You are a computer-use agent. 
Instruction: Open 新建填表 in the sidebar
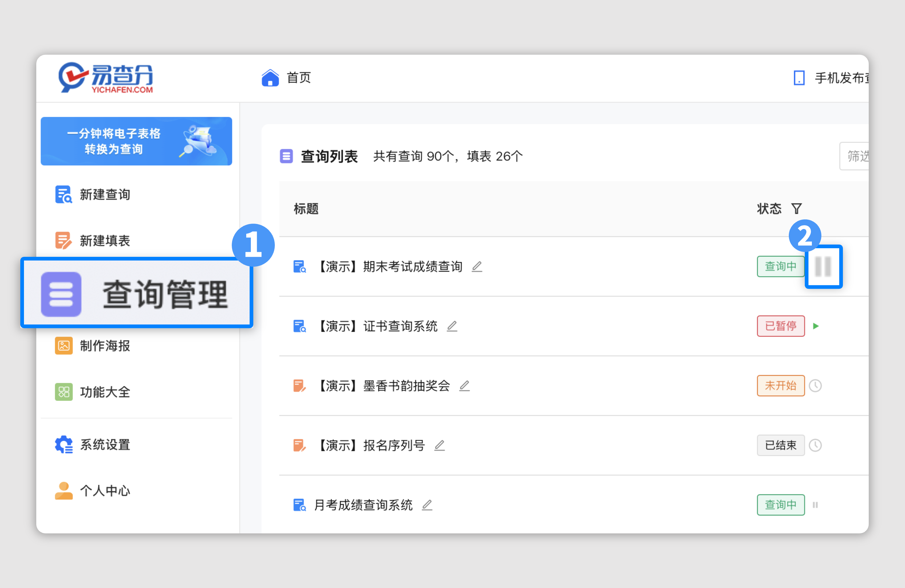[x=105, y=240]
